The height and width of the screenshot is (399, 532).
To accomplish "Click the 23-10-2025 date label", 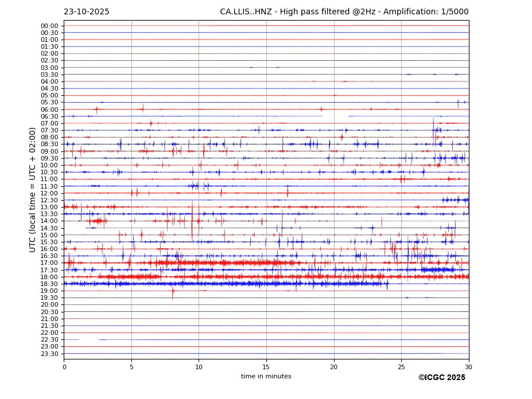I will 86,12.
